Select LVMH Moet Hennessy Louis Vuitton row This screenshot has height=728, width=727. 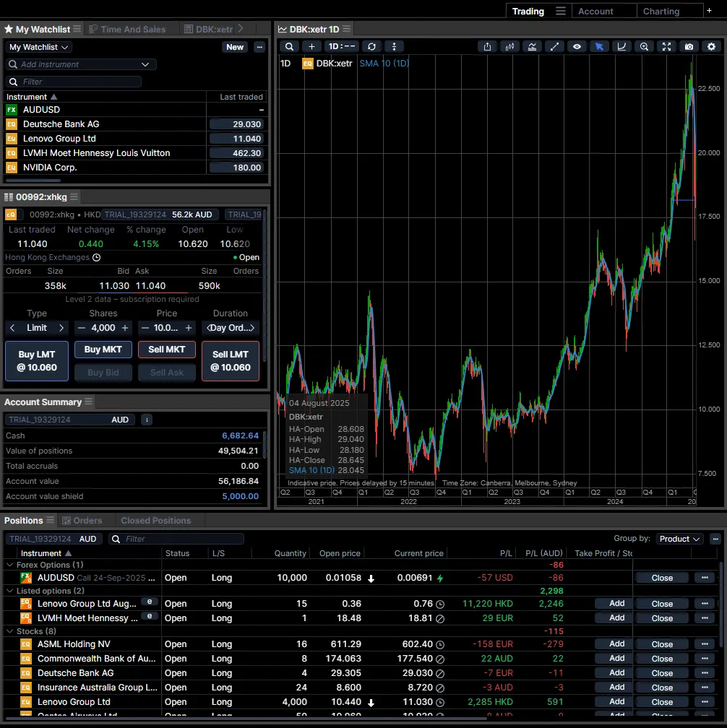(x=134, y=153)
